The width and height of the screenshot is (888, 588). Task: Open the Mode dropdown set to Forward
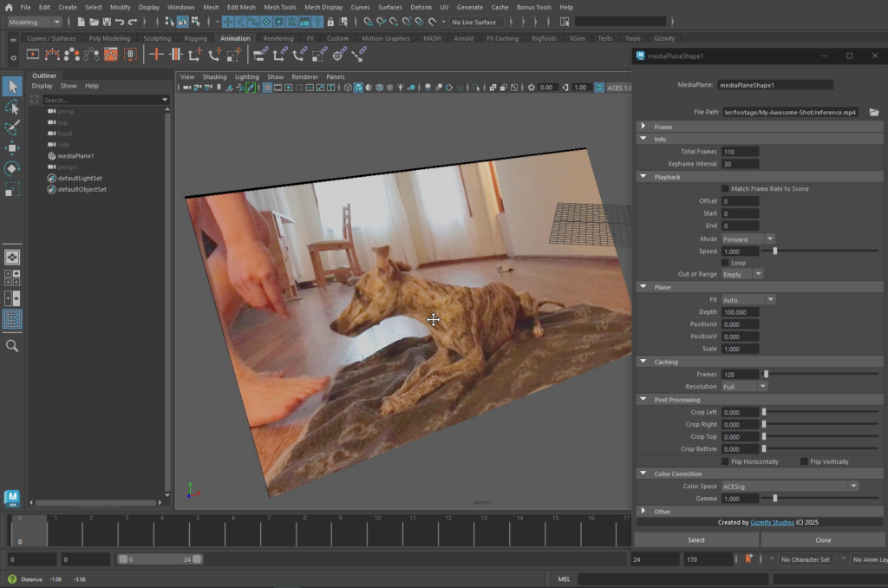(748, 239)
